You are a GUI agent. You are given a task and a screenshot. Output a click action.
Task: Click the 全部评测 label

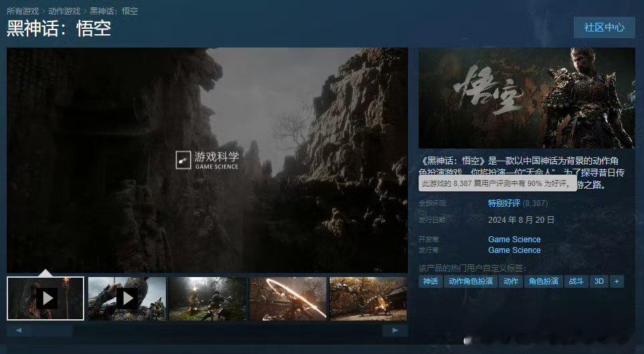(433, 203)
